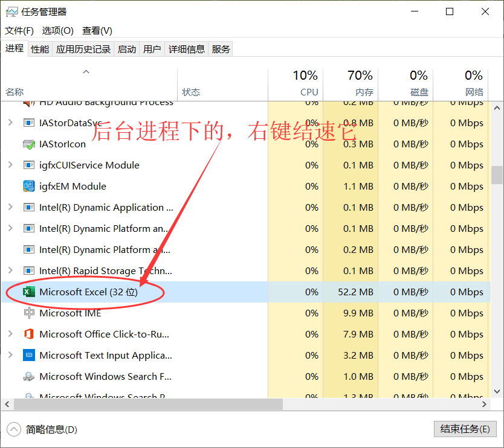Expand the Microsoft Office Click-to-Run group
Screen dimensions: 504x448
[x=10, y=334]
